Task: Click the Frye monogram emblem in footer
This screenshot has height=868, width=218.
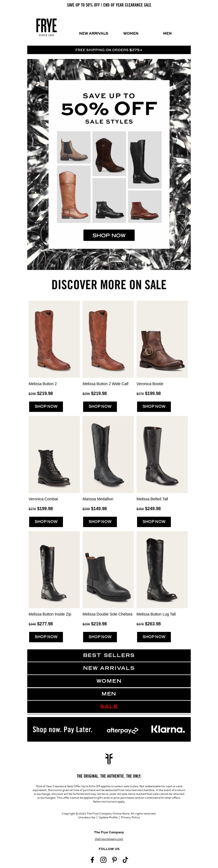Action: click(x=109, y=759)
